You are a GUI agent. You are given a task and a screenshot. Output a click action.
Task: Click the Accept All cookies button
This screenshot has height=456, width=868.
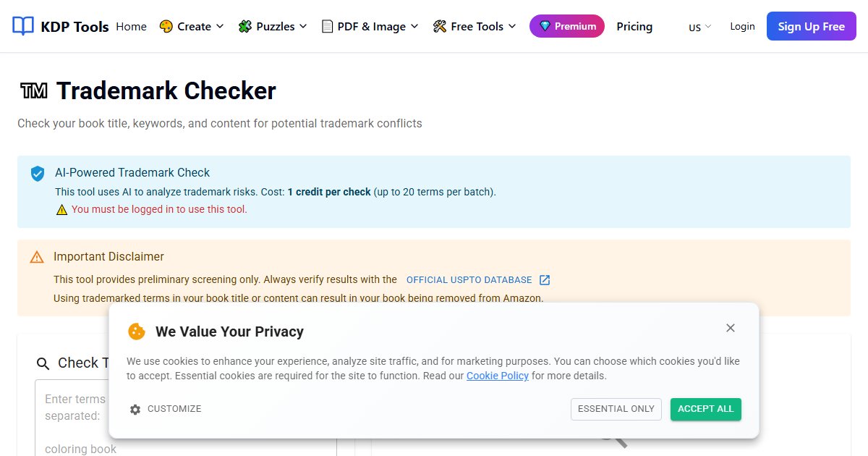coord(706,409)
